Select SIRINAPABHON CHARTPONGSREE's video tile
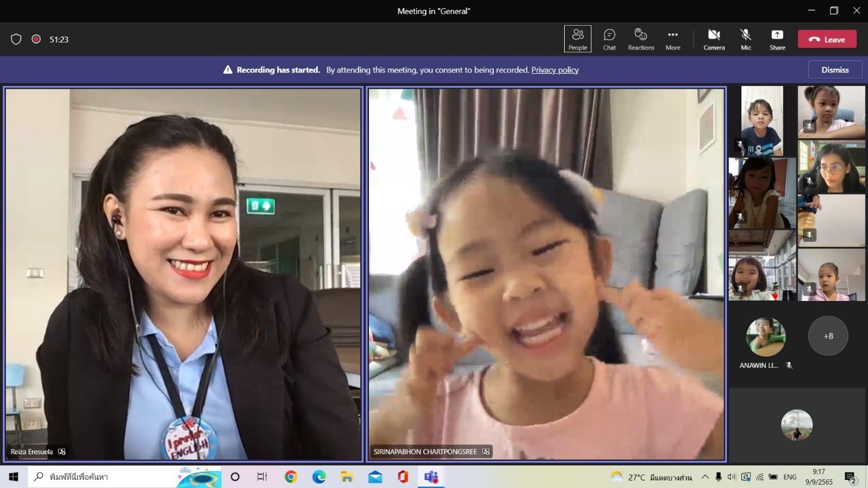868x488 pixels. (547, 274)
